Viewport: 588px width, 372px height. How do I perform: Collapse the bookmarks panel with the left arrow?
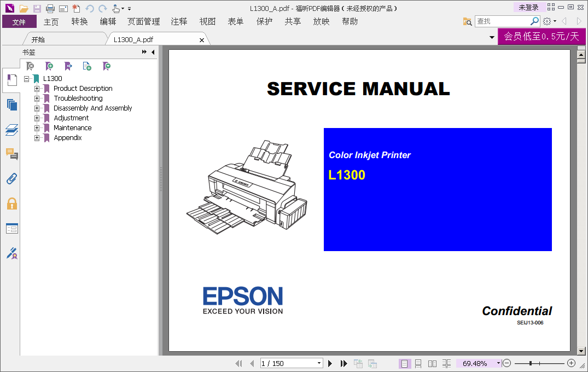point(153,52)
